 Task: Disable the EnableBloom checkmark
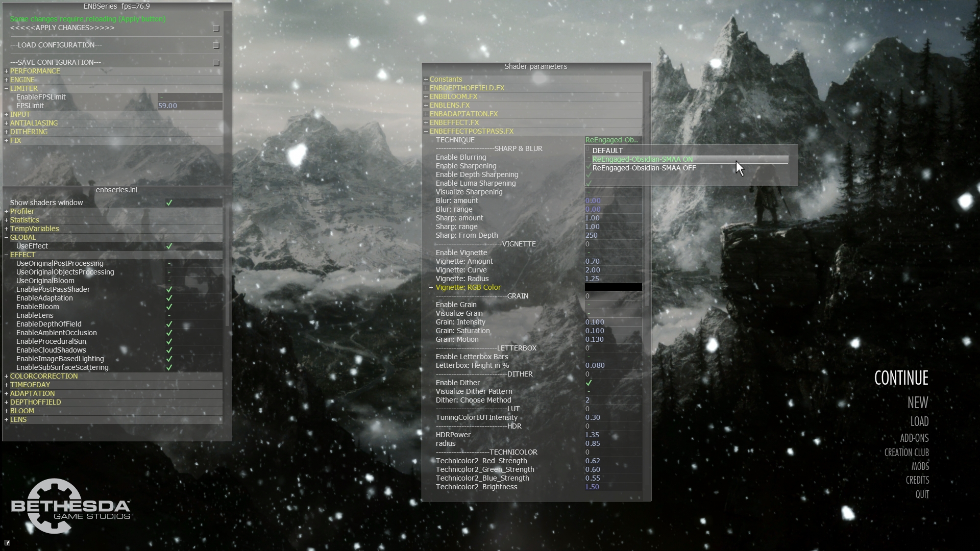[x=169, y=307]
